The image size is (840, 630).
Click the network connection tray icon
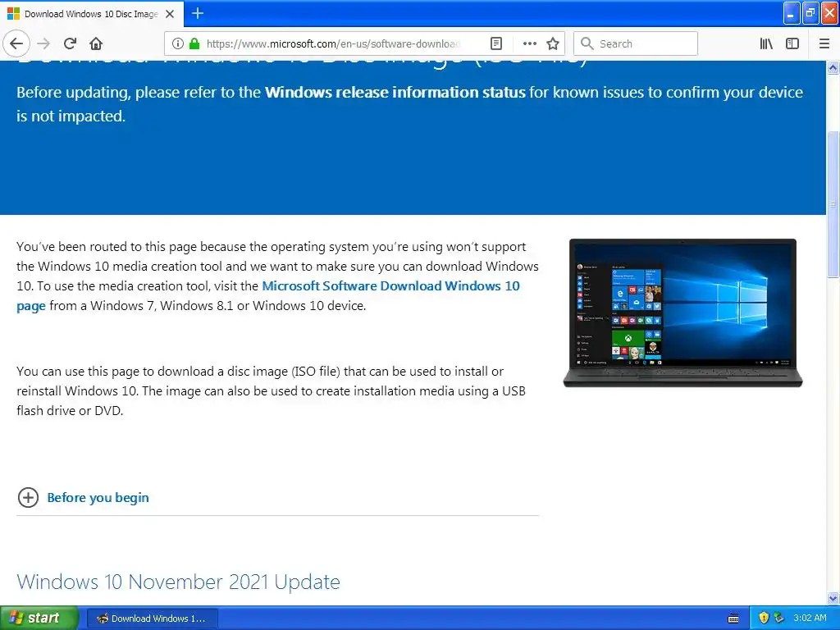click(778, 619)
